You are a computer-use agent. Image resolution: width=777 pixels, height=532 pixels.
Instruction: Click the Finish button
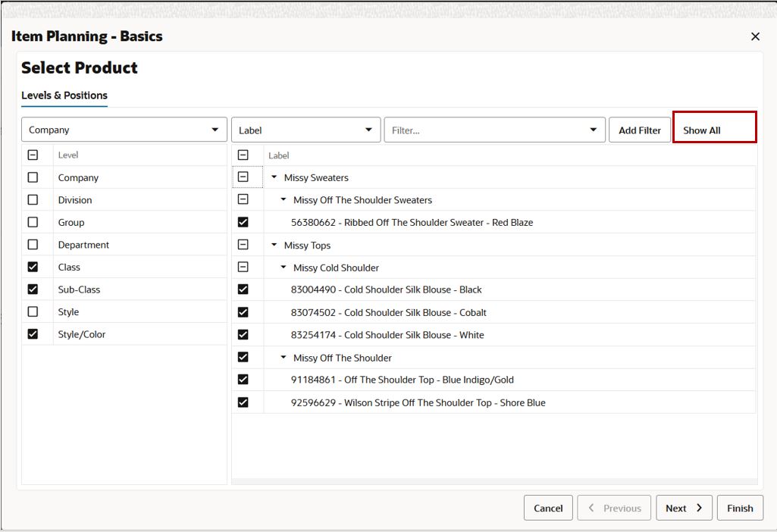tap(740, 508)
